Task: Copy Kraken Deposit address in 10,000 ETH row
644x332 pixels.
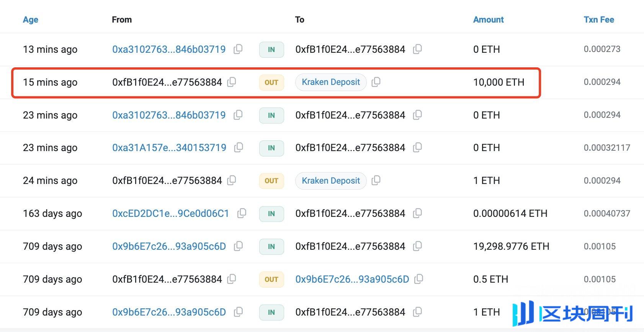Action: 376,82
